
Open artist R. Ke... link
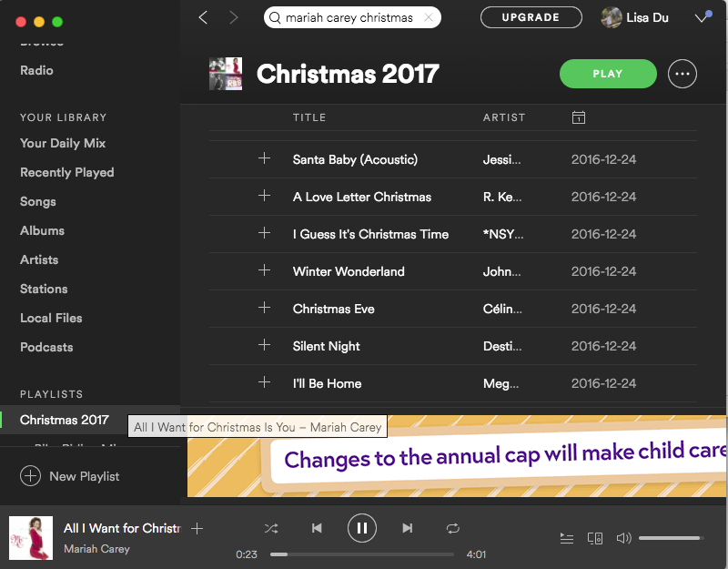pyautogui.click(x=502, y=197)
